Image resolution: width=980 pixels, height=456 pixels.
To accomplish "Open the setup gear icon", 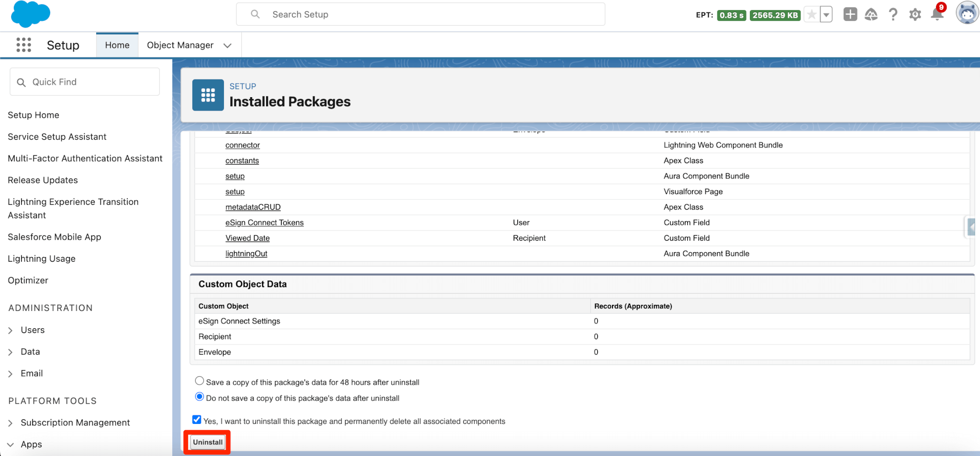I will click(x=915, y=15).
